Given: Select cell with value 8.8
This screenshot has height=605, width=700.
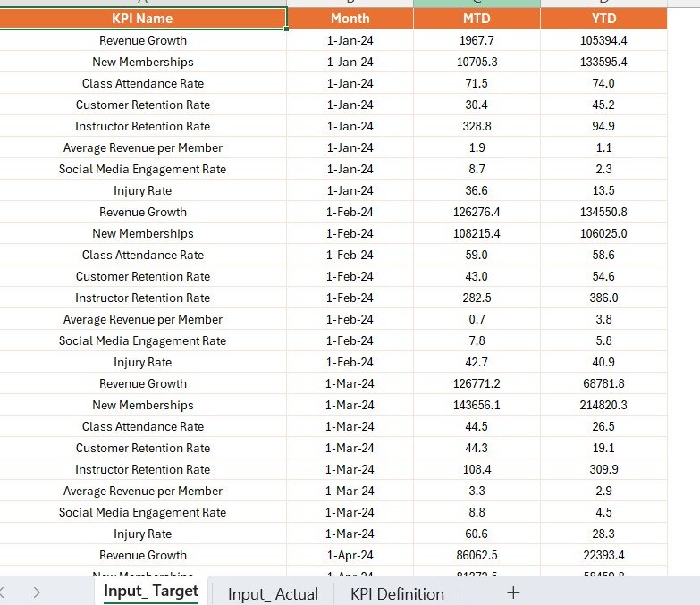Looking at the screenshot, I should [477, 511].
